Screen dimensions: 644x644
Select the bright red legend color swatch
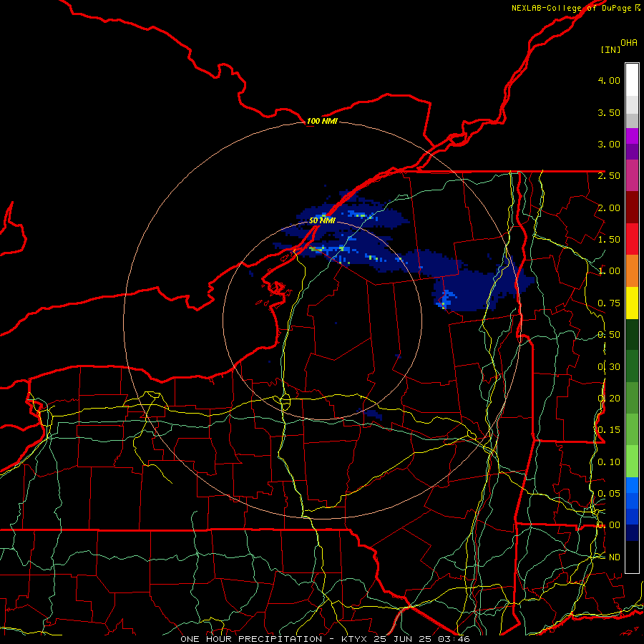(632, 239)
